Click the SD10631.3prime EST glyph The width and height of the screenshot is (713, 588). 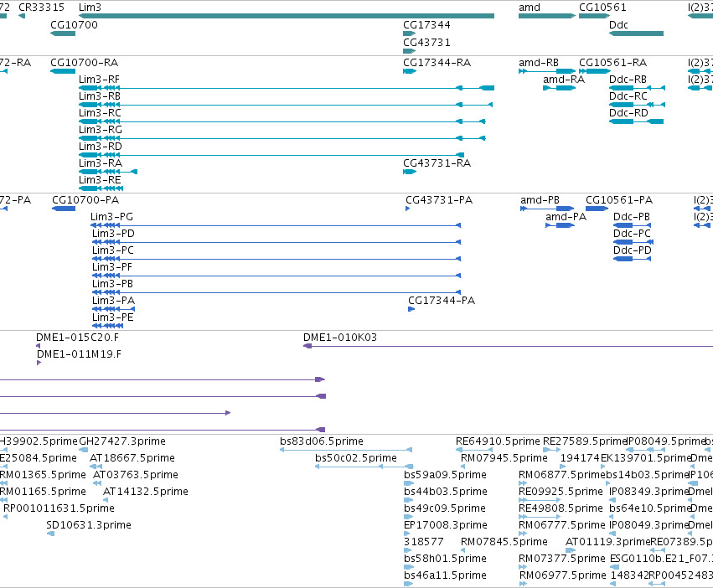(50, 534)
